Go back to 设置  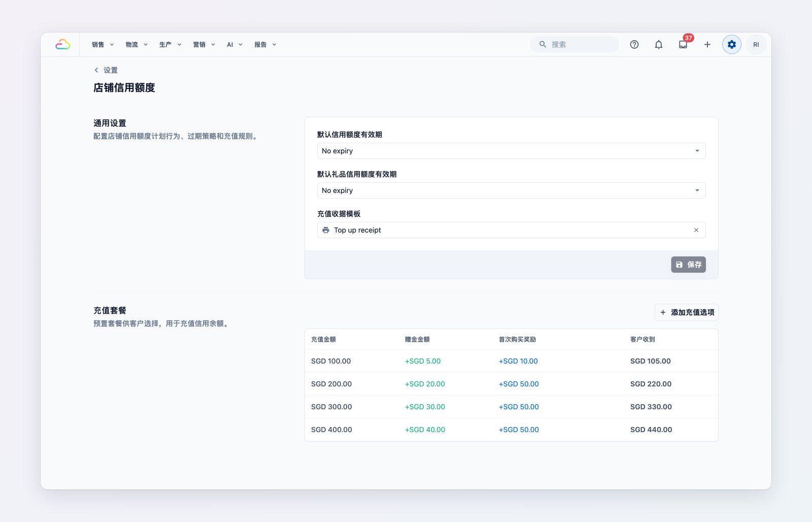[106, 70]
